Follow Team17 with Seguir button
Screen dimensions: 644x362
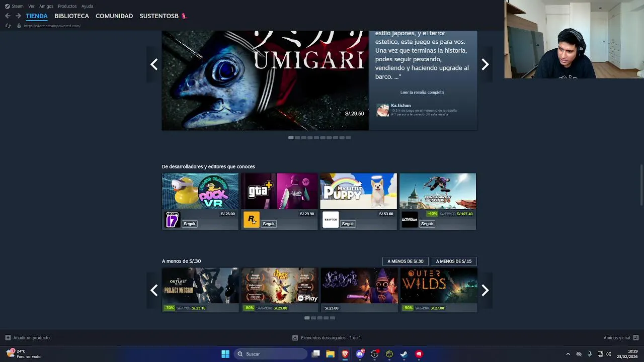pyautogui.click(x=190, y=224)
